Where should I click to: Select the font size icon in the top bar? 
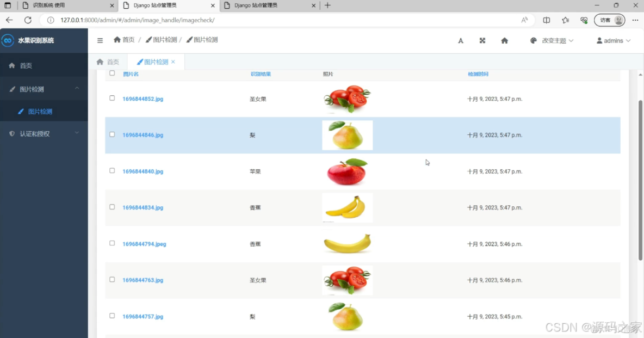click(x=460, y=40)
